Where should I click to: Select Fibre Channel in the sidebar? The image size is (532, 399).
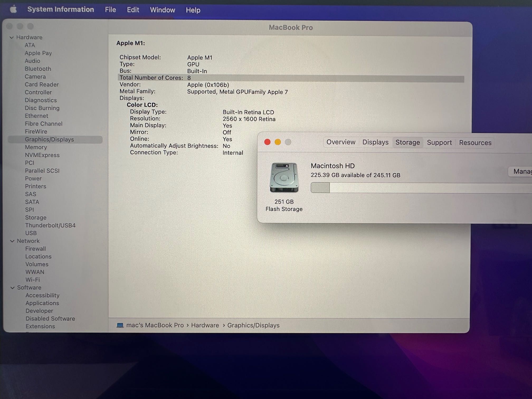[x=44, y=124]
